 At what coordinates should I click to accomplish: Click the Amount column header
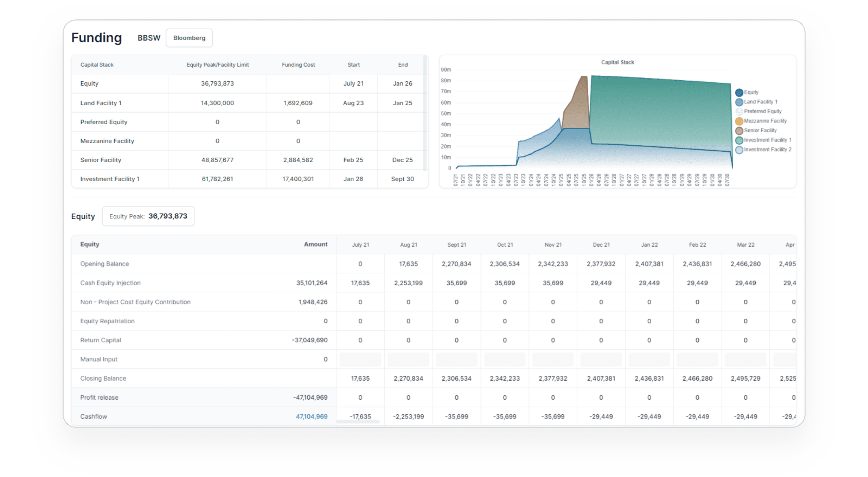(x=316, y=244)
